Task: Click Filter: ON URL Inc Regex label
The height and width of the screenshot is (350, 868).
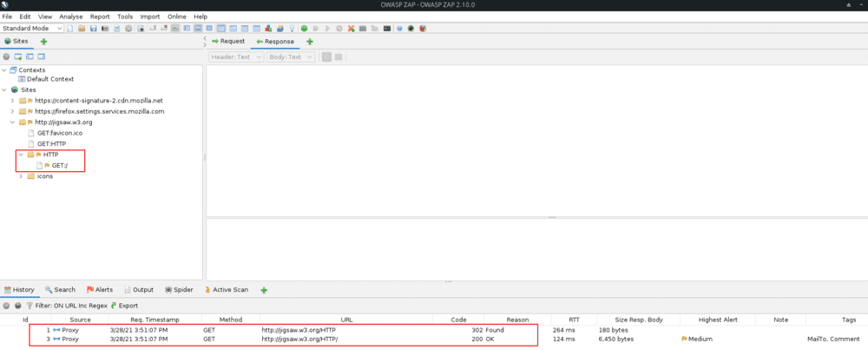Action: coord(71,305)
